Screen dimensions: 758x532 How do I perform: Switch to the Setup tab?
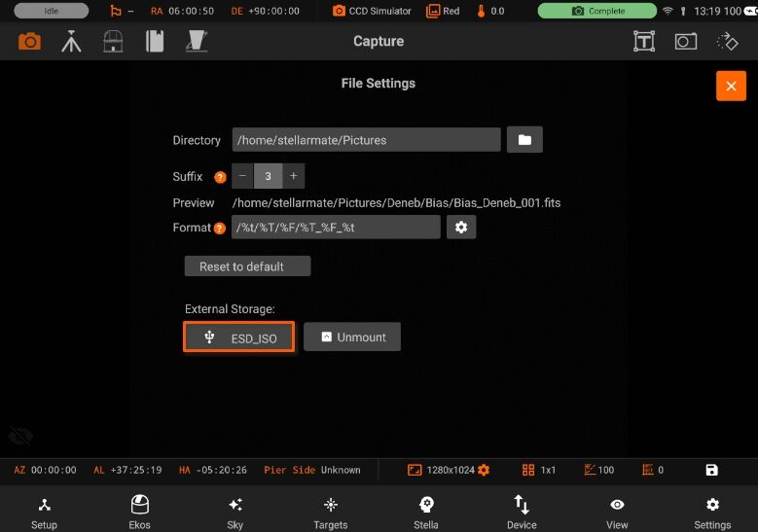click(44, 513)
